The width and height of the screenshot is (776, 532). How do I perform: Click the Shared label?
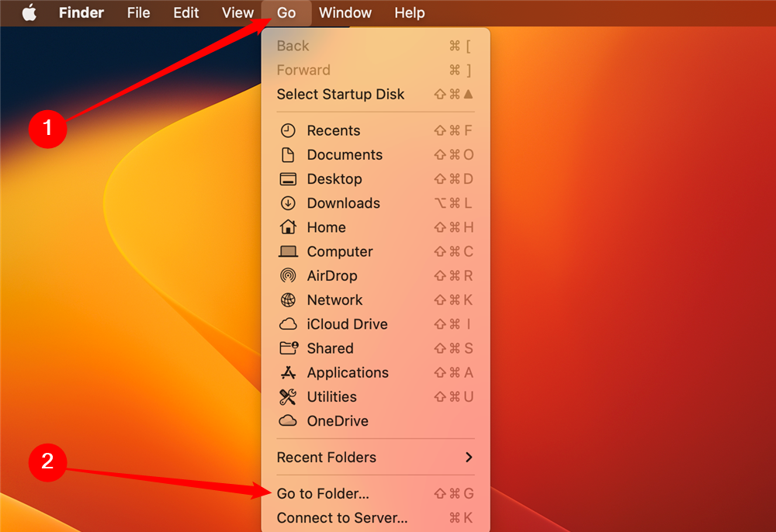[x=330, y=348]
